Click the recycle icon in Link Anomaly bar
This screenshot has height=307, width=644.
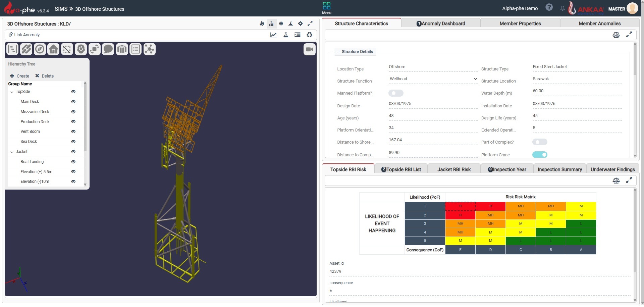coord(309,35)
